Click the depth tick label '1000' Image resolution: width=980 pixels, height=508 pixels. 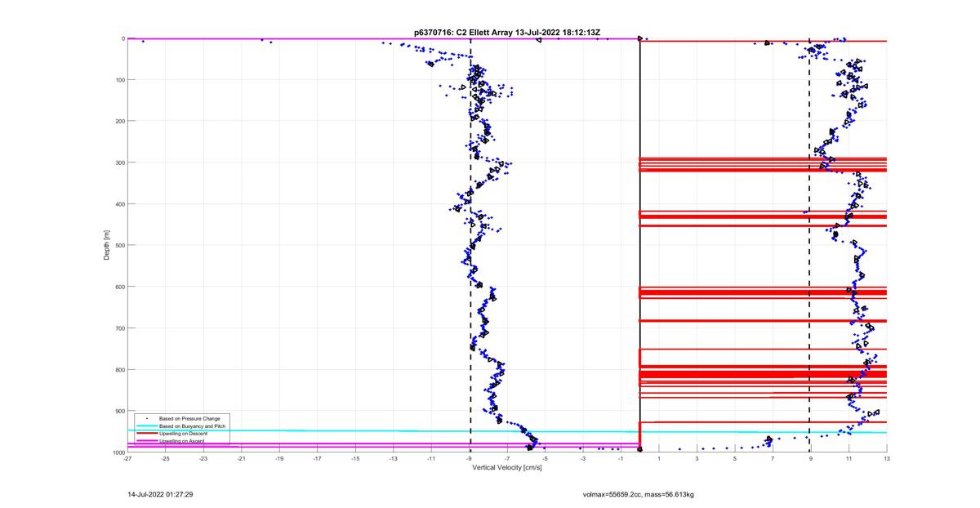click(x=118, y=452)
